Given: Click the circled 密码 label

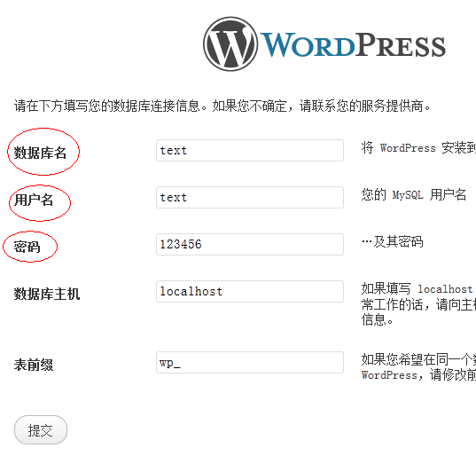Looking at the screenshot, I should click(27, 247).
